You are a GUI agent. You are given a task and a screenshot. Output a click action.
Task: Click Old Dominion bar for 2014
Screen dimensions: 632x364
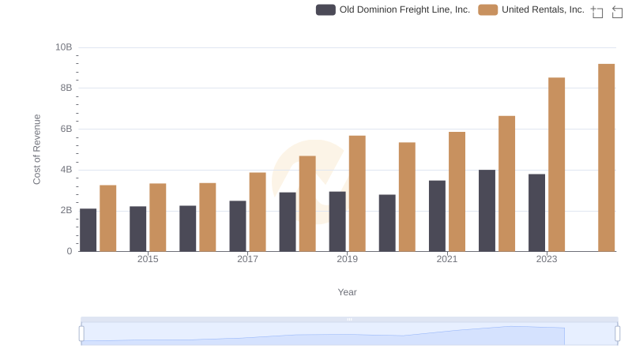[88, 231]
